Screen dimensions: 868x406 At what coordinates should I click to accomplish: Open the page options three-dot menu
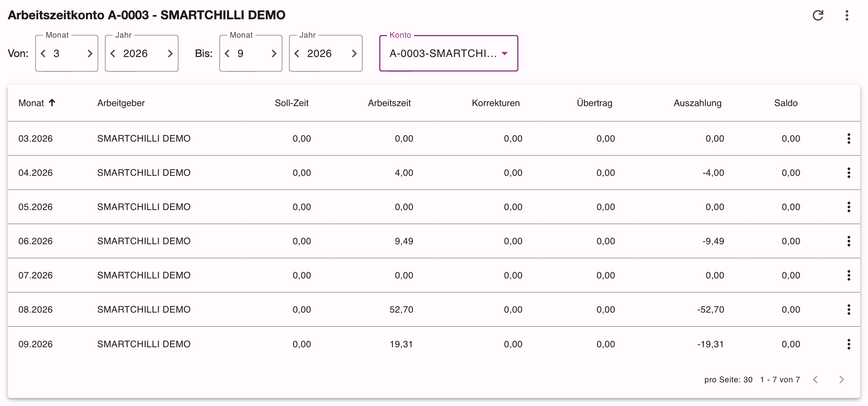(x=847, y=15)
